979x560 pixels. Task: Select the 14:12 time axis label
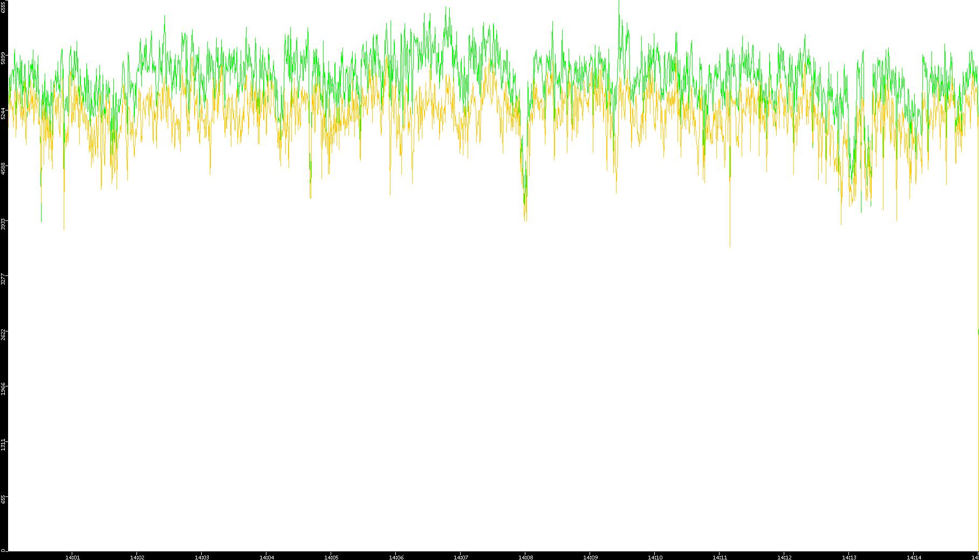pyautogui.click(x=784, y=557)
